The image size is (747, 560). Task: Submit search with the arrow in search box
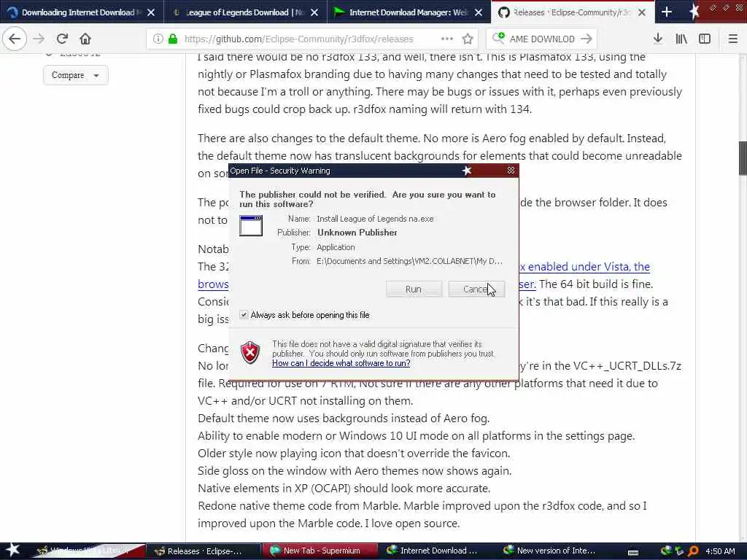[x=587, y=39]
